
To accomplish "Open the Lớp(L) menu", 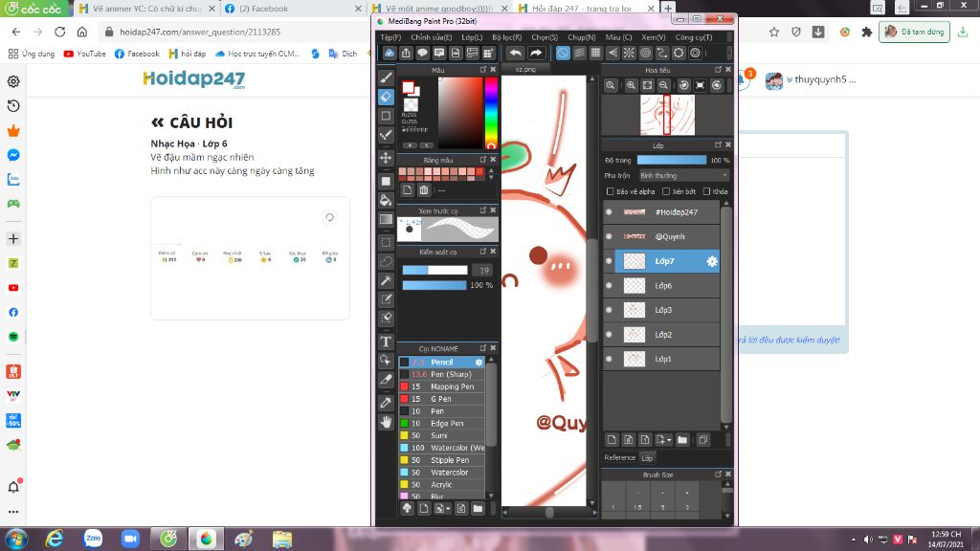I will (x=472, y=37).
